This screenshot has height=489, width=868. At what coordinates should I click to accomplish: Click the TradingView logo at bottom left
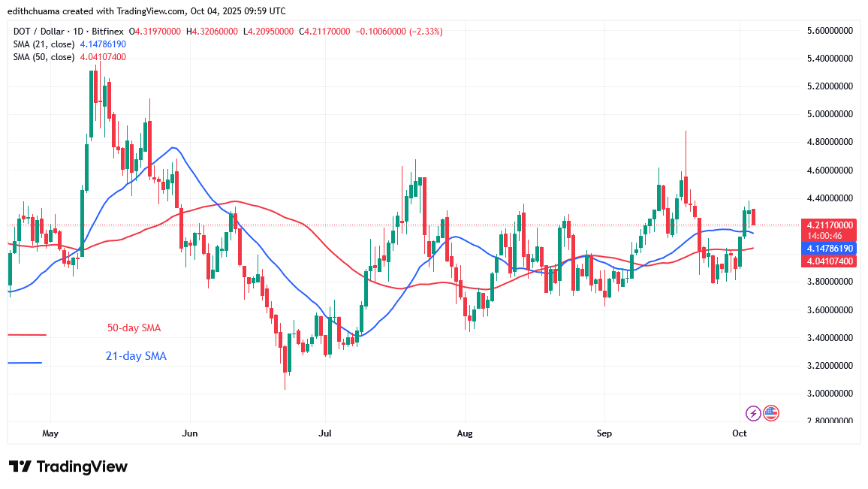68,466
